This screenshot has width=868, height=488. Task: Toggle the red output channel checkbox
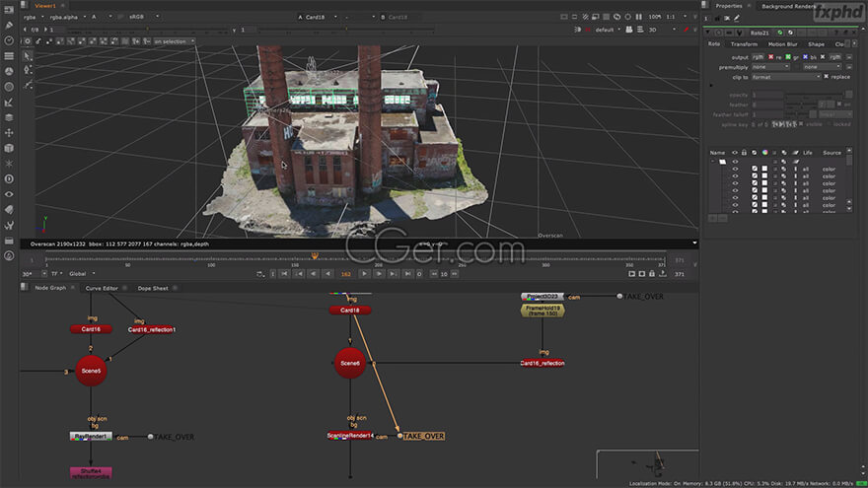point(770,57)
